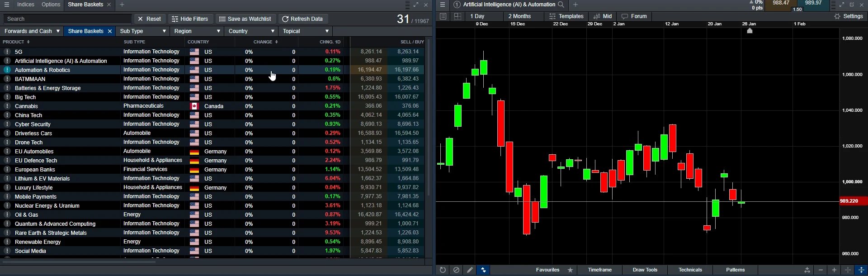Click the Favourites star icon
Screen dimensions: 868x276
click(571, 270)
